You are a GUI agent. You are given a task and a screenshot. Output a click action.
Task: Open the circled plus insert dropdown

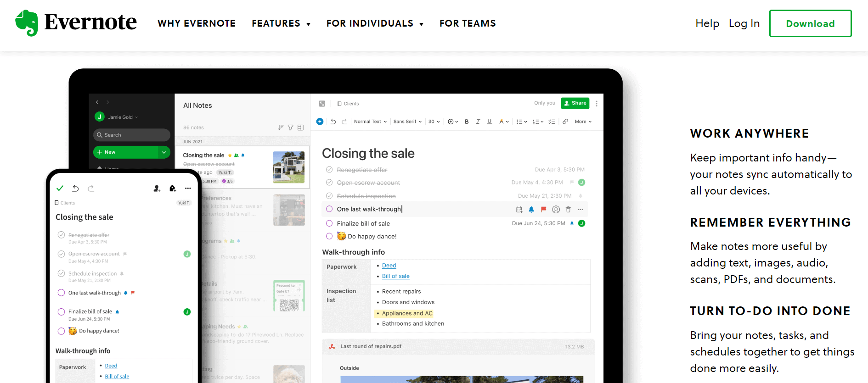click(453, 122)
